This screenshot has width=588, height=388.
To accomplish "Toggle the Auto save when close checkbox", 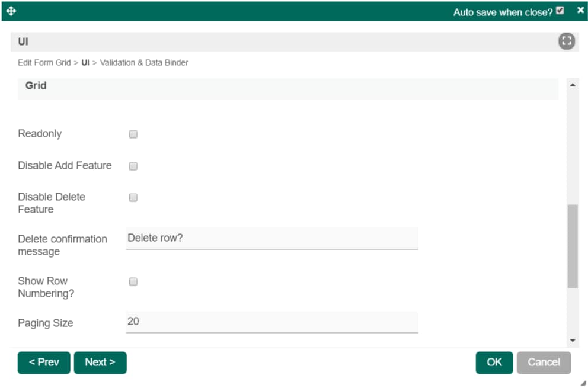I will coord(560,11).
